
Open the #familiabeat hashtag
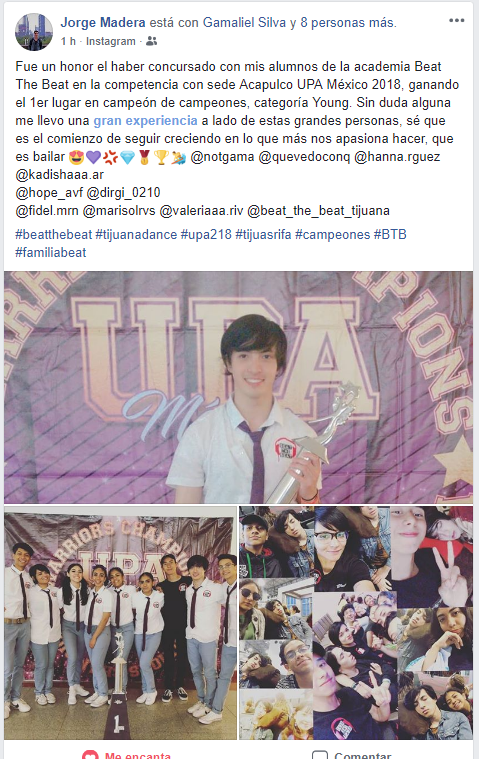51,253
